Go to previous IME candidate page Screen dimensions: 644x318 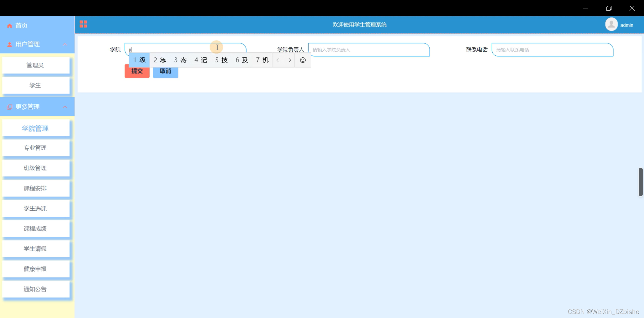pos(278,60)
